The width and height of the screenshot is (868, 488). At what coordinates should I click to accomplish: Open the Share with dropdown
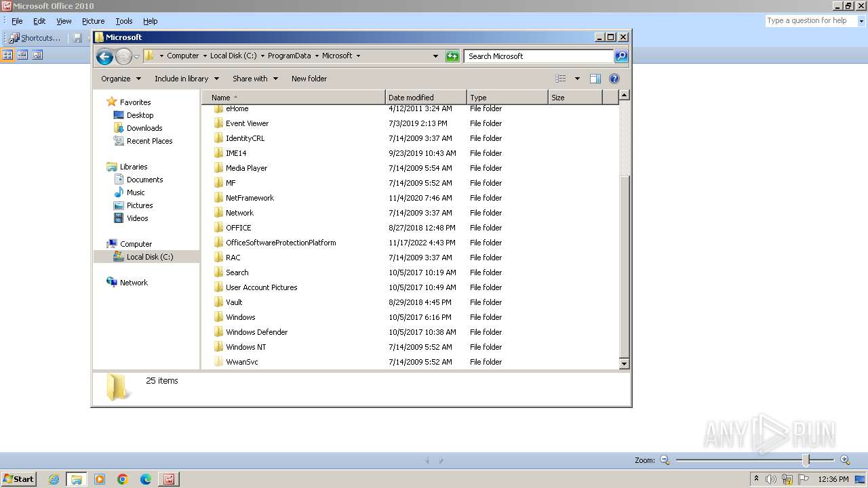(255, 79)
